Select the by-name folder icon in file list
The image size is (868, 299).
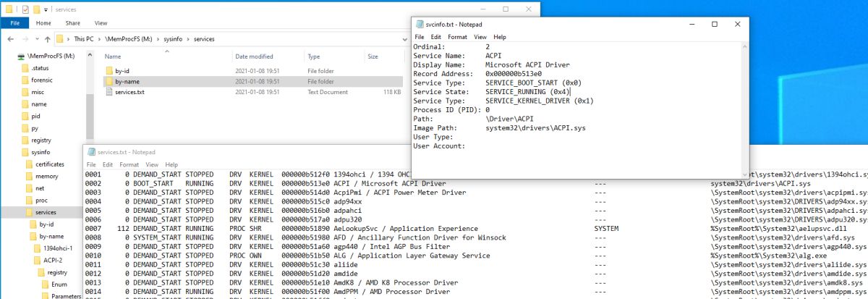pos(109,81)
